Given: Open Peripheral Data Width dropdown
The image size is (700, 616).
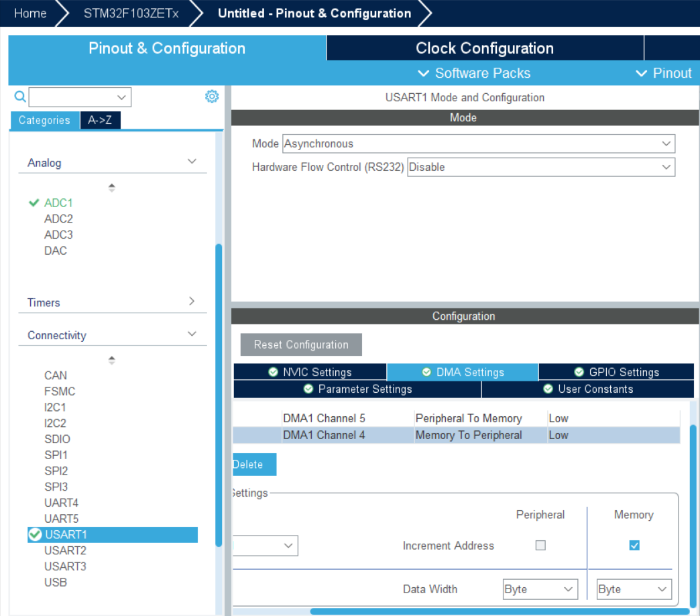Looking at the screenshot, I should coord(540,589).
